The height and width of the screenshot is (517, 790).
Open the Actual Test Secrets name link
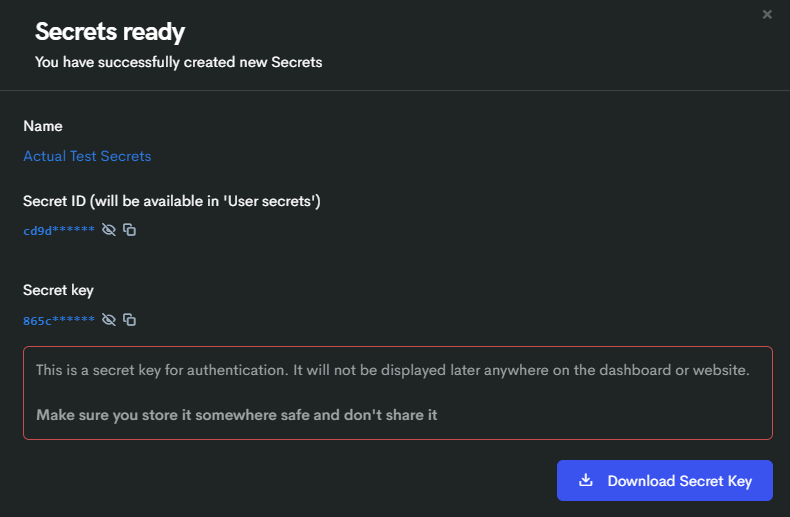[87, 156]
